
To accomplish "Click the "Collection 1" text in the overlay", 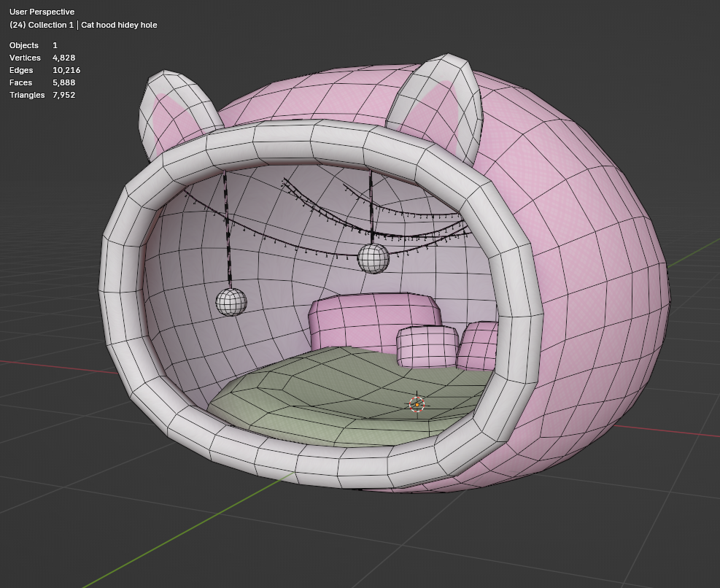I will click(51, 25).
